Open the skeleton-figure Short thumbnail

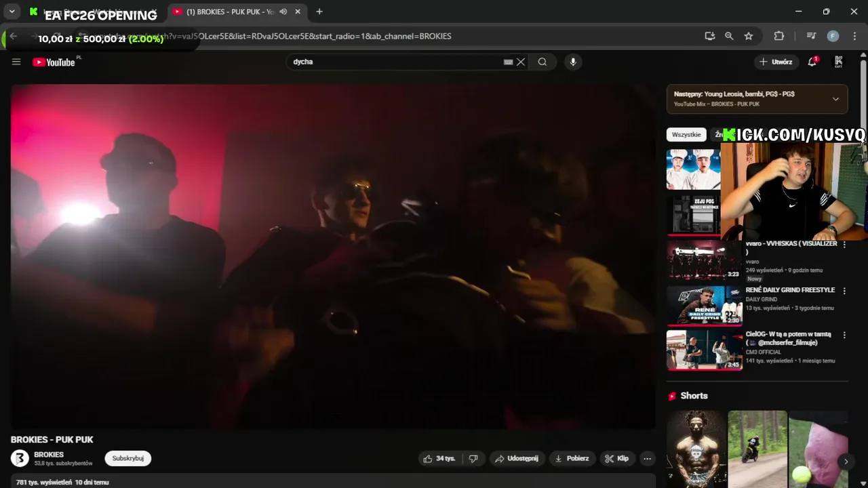(695, 449)
